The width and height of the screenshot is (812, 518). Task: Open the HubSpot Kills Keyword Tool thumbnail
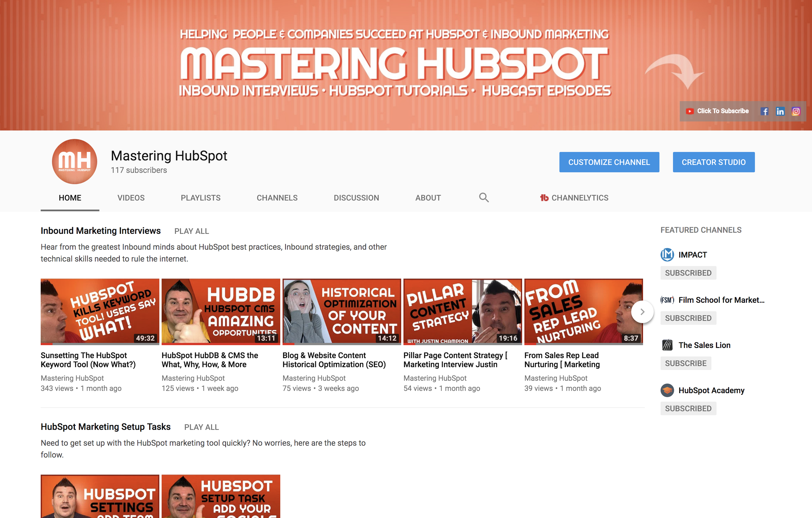[x=100, y=312]
